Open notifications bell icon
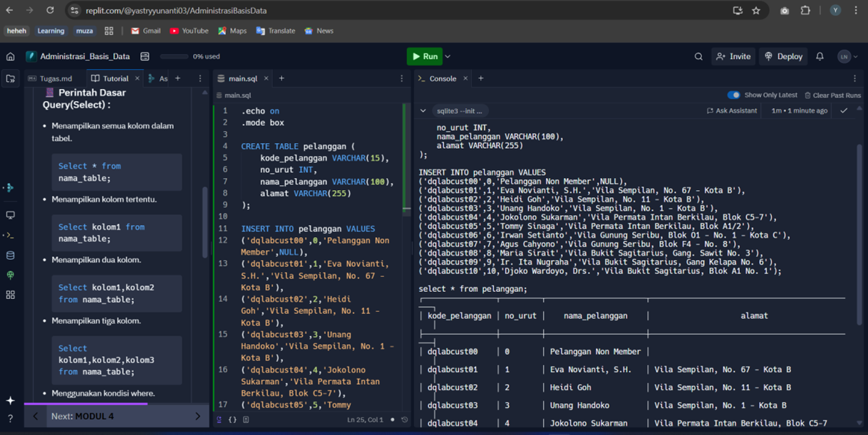The width and height of the screenshot is (868, 435). (x=820, y=56)
